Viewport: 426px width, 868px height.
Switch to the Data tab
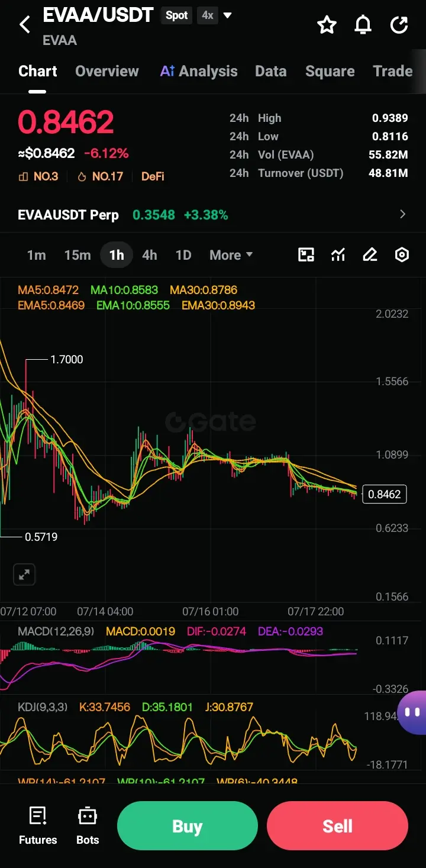pyautogui.click(x=271, y=72)
